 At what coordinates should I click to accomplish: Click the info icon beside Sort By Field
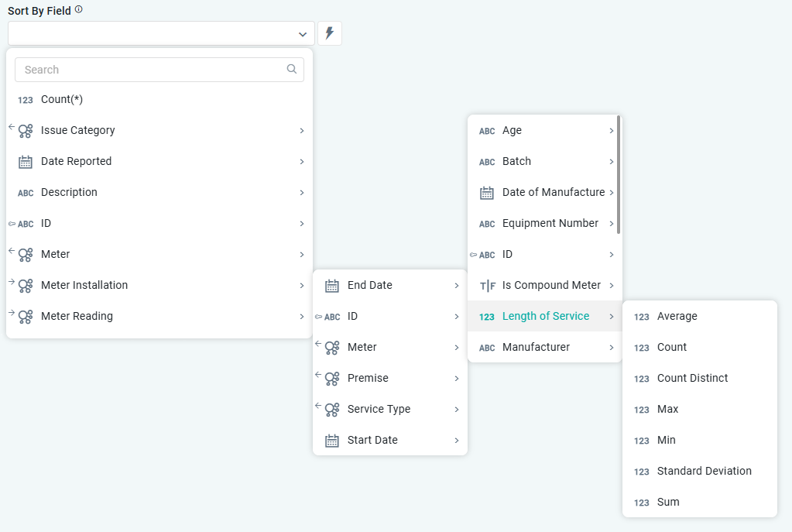(x=79, y=10)
